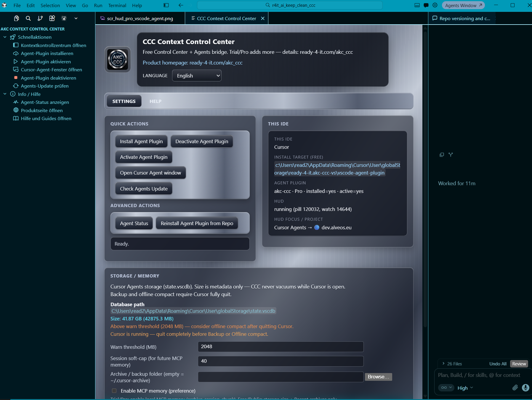Click the Agent Status button
This screenshot has height=400, width=532.
134,223
